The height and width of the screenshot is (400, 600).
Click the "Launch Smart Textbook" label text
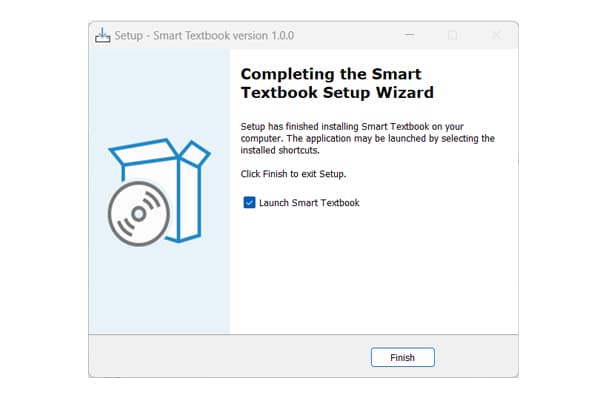pos(309,203)
